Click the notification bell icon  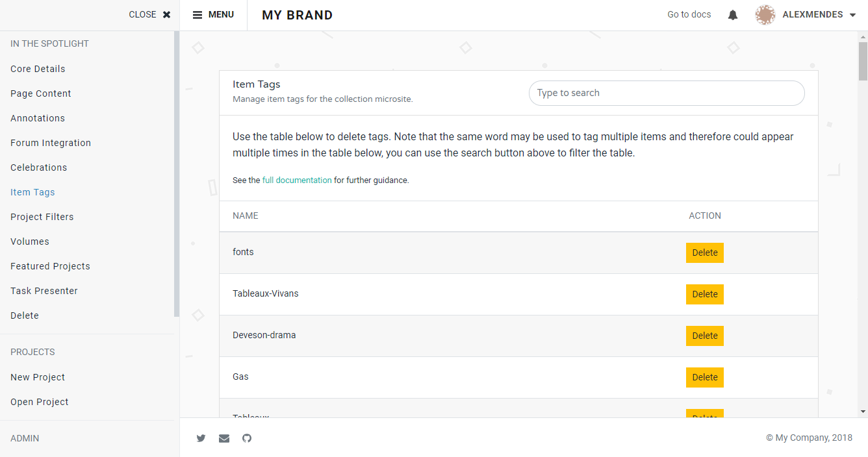coord(732,14)
